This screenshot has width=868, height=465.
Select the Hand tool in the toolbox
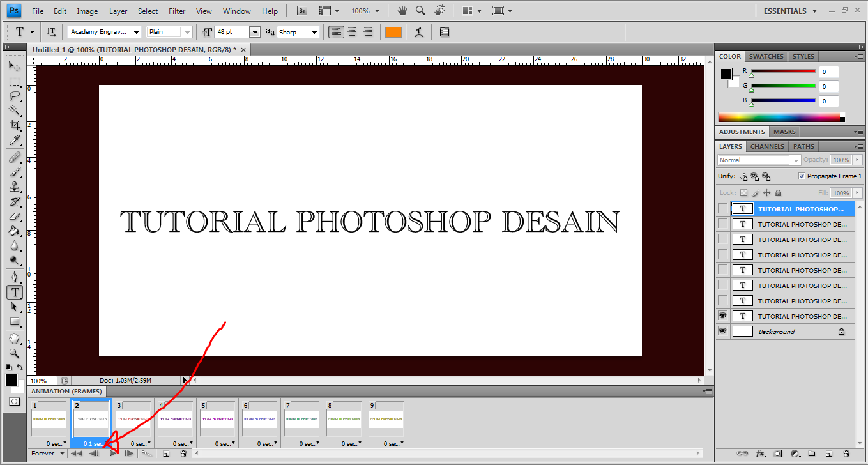(x=14, y=338)
